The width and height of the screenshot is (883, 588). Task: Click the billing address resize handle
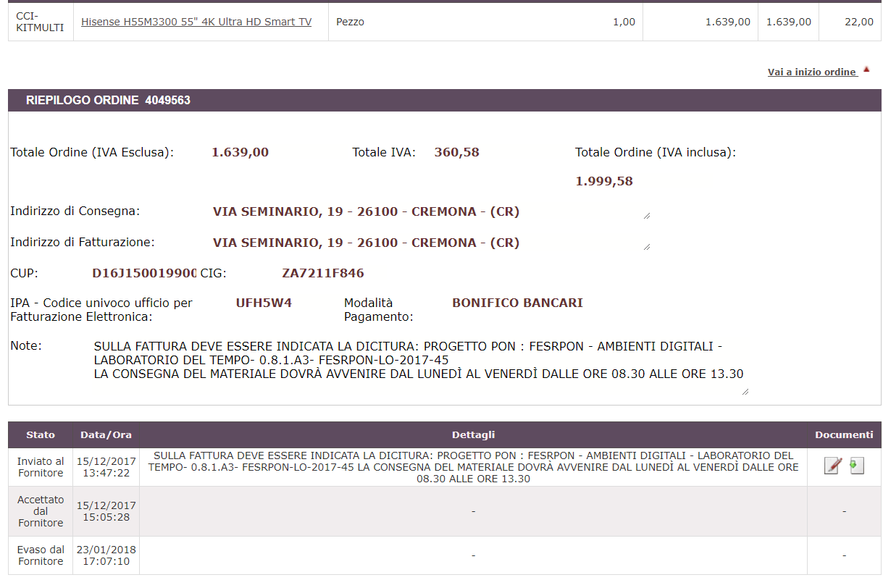click(x=646, y=246)
